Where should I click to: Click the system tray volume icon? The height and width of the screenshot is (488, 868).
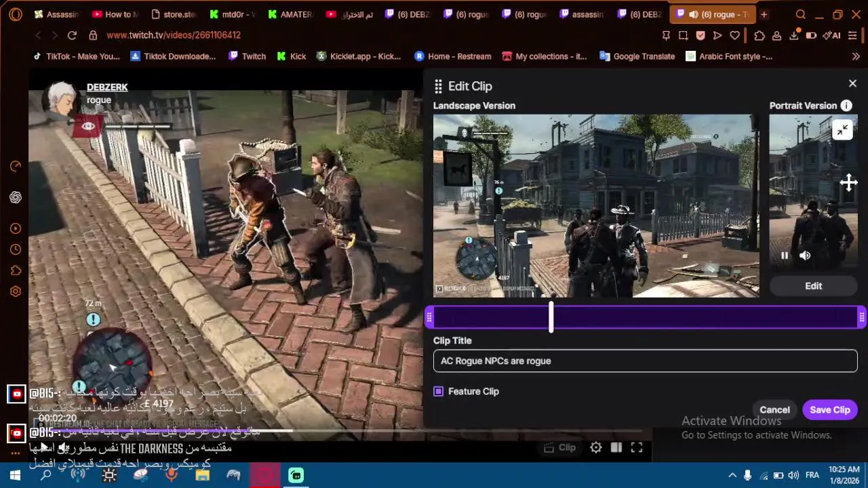[x=793, y=475]
